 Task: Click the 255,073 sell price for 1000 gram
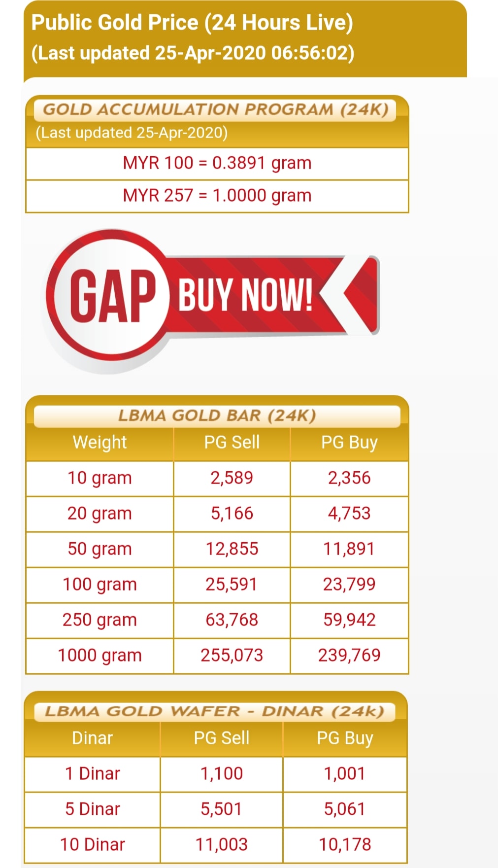click(x=232, y=656)
